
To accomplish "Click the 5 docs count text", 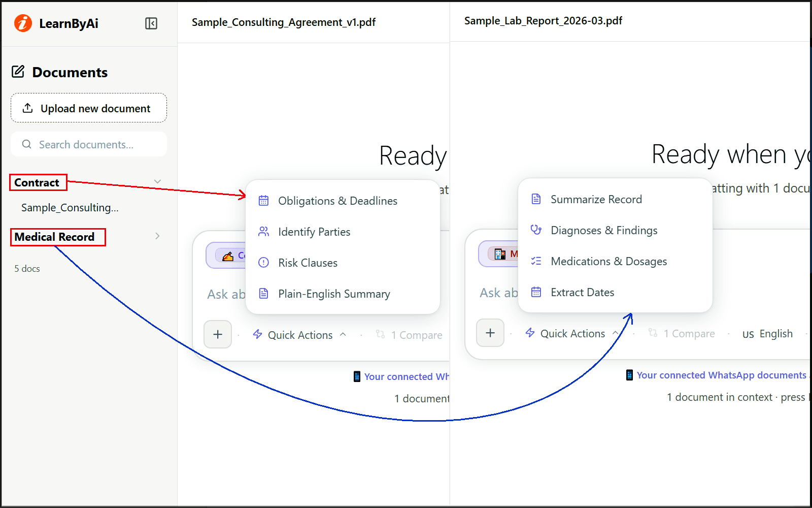I will tap(27, 268).
